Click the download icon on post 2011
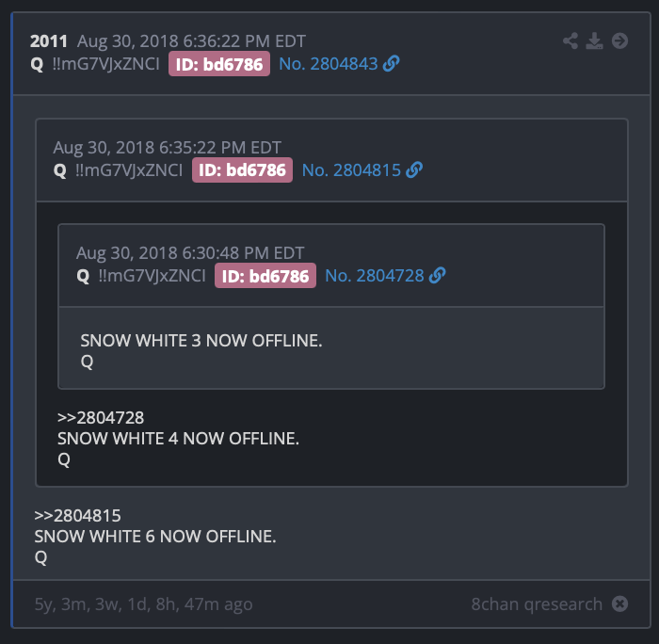The height and width of the screenshot is (644, 659). coord(594,40)
